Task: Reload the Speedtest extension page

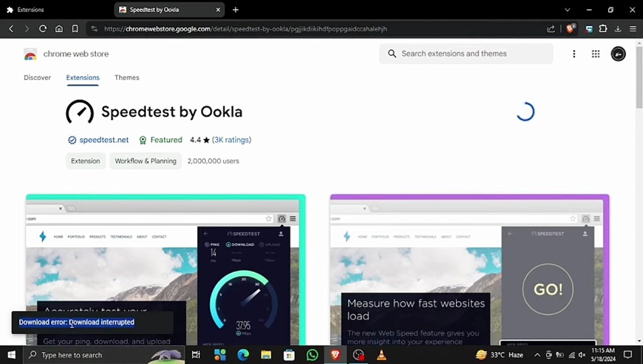Action: 43,29
